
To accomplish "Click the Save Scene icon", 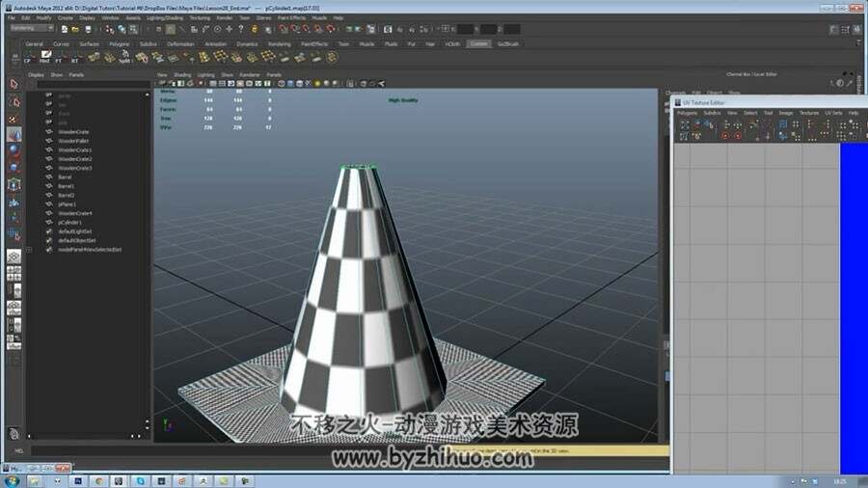I will point(88,29).
